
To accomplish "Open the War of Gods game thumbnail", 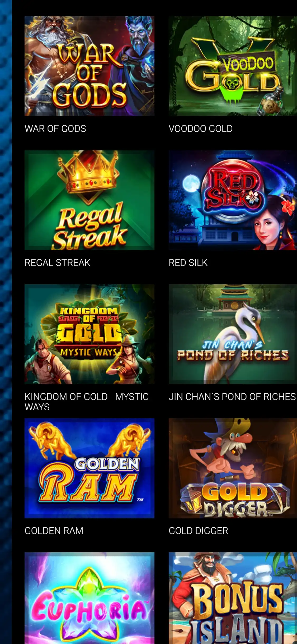I will [89, 66].
